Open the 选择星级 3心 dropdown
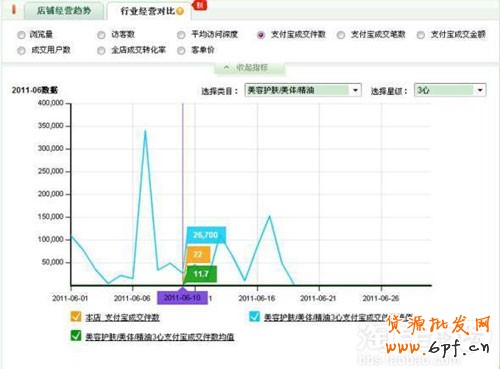 coord(450,90)
